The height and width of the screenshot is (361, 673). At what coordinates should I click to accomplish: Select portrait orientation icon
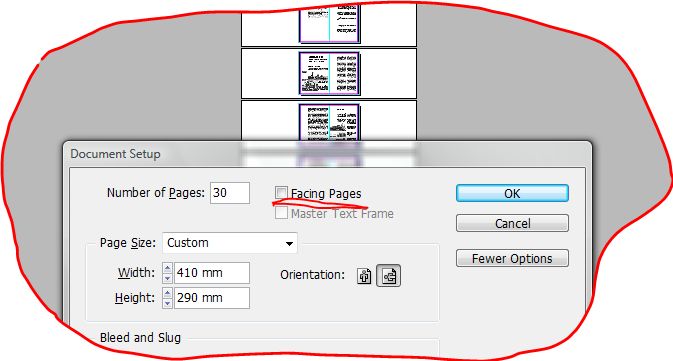pos(364,276)
